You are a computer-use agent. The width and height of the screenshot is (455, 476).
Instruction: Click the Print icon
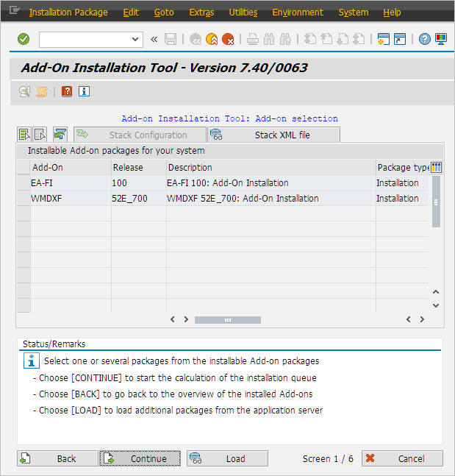coord(252,39)
